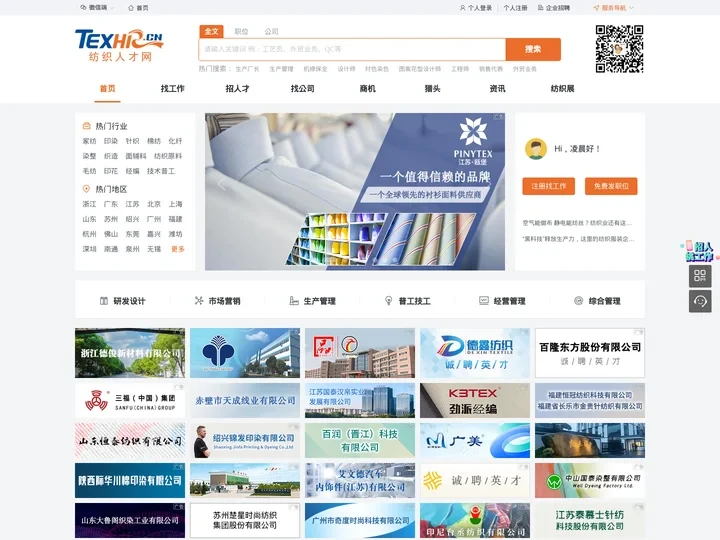The width and height of the screenshot is (720, 540).
Task: Open 浙江德俊新材料有限公司 company banner
Action: click(x=130, y=353)
